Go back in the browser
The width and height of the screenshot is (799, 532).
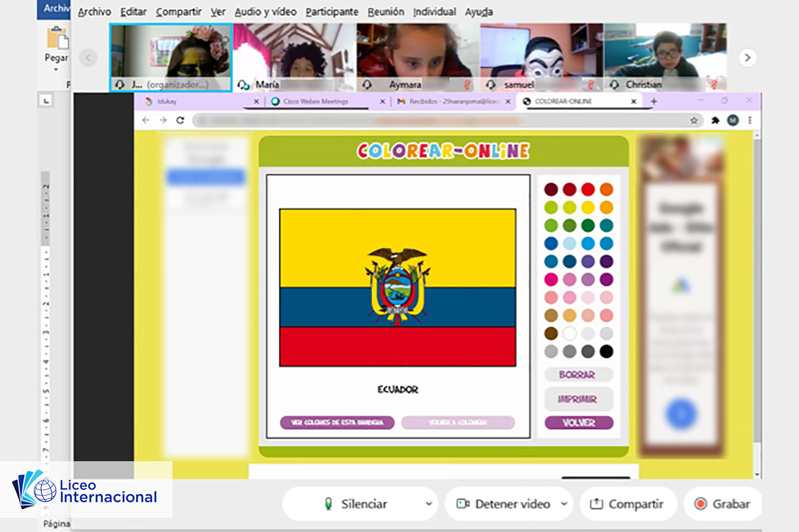[x=146, y=120]
